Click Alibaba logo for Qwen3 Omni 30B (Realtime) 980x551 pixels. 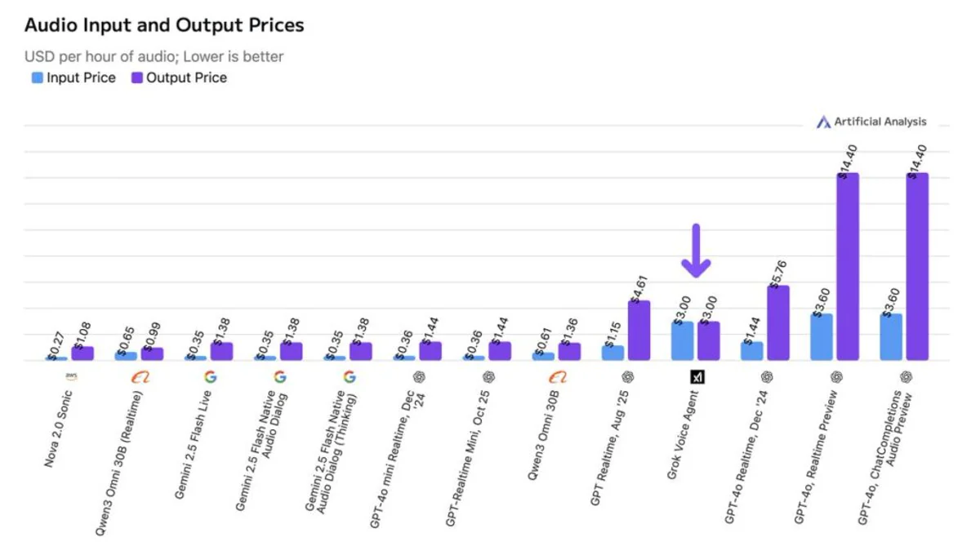click(x=140, y=377)
